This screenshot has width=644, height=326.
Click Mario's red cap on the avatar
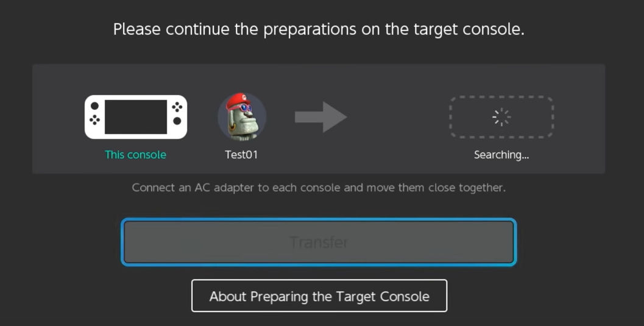[x=238, y=101]
